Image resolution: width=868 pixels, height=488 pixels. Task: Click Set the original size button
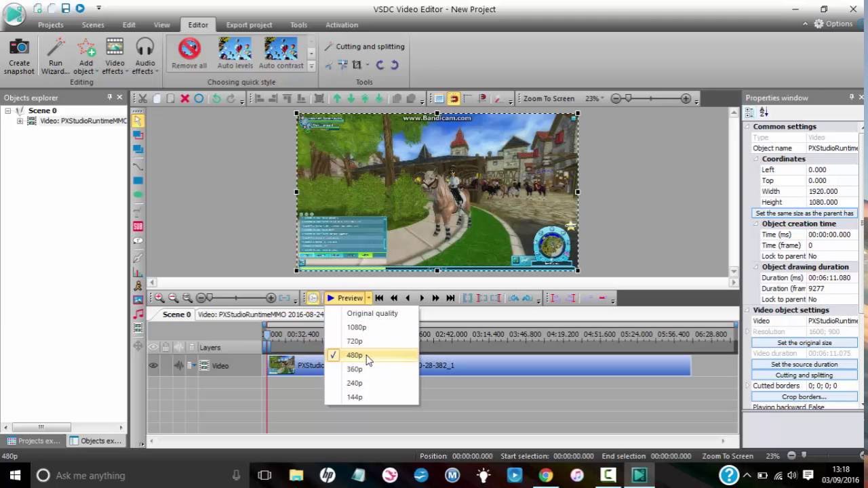click(x=804, y=342)
